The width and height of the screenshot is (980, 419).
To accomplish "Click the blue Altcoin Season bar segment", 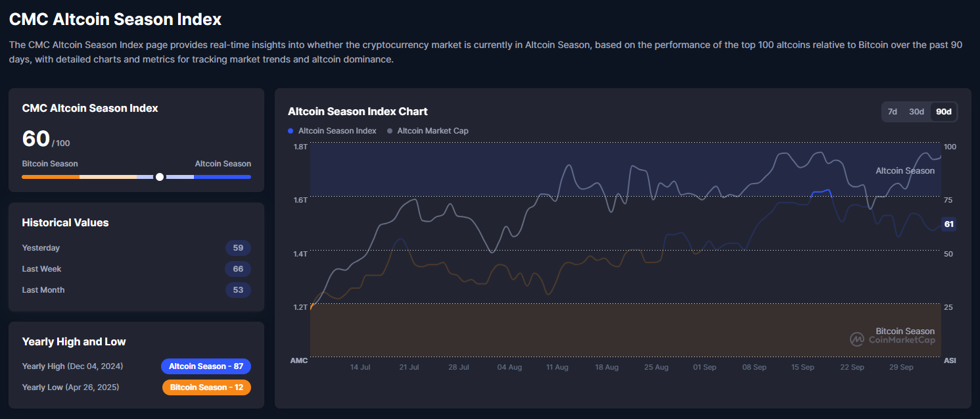I will pyautogui.click(x=222, y=177).
